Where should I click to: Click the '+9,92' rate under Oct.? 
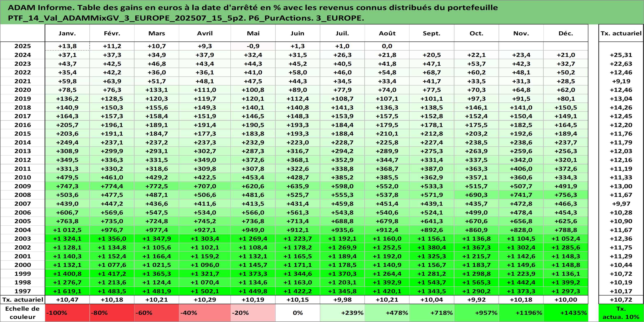pyautogui.click(x=476, y=300)
